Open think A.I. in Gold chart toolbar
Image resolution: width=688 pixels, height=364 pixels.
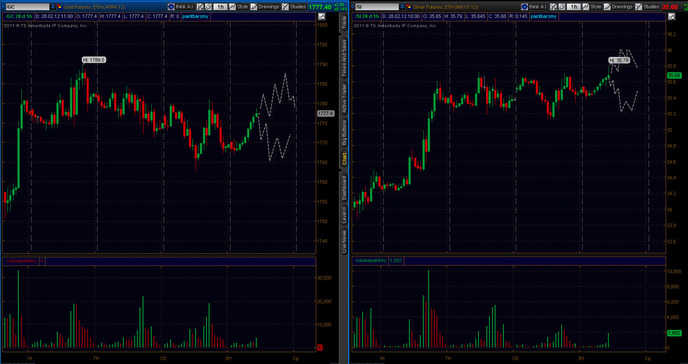pyautogui.click(x=181, y=7)
